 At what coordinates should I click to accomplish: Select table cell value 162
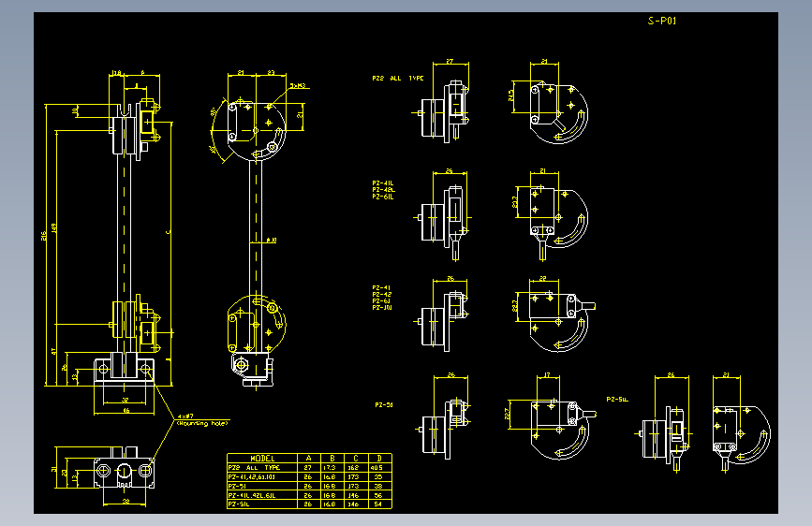(353, 467)
